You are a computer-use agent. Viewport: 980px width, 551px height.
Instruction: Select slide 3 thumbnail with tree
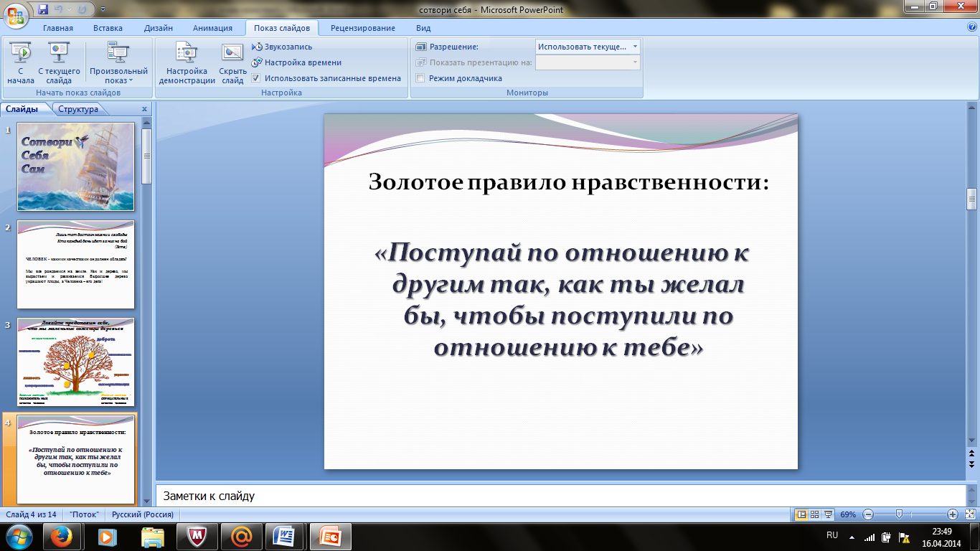tap(75, 362)
